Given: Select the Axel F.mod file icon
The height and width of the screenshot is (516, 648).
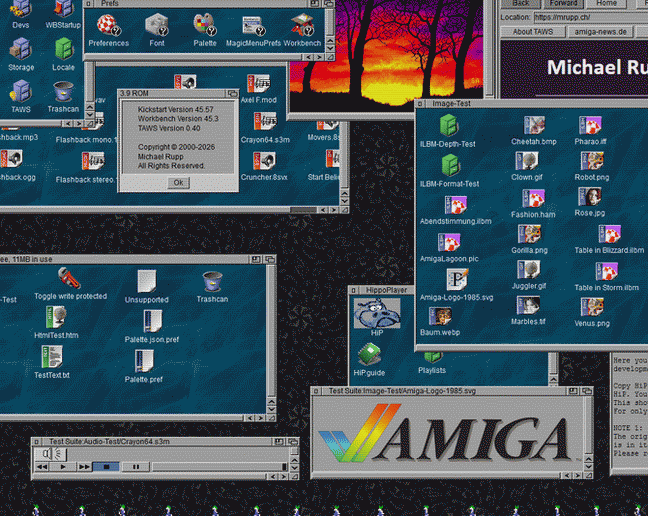Looking at the screenshot, I should [x=259, y=84].
